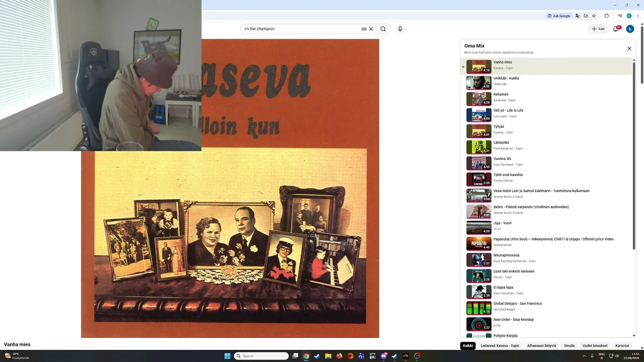Open the Chrome three-dot menu
This screenshot has height=362, width=644.
pos(638,16)
